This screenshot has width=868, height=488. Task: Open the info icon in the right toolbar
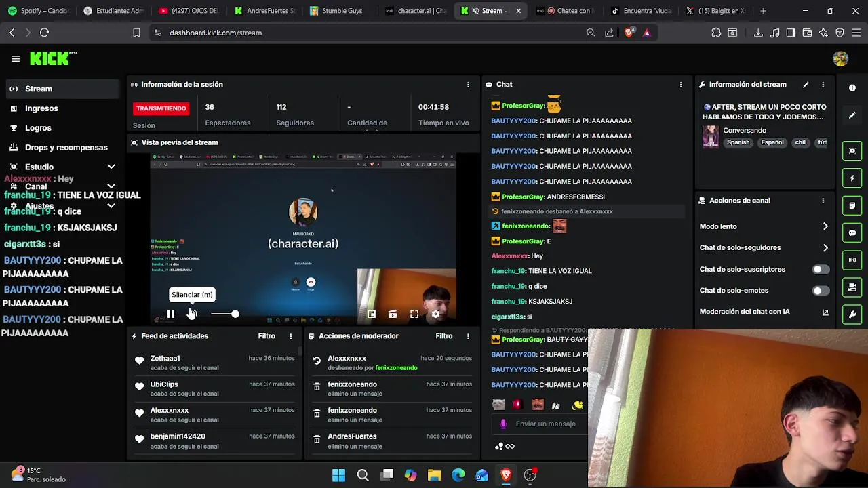[x=852, y=88]
